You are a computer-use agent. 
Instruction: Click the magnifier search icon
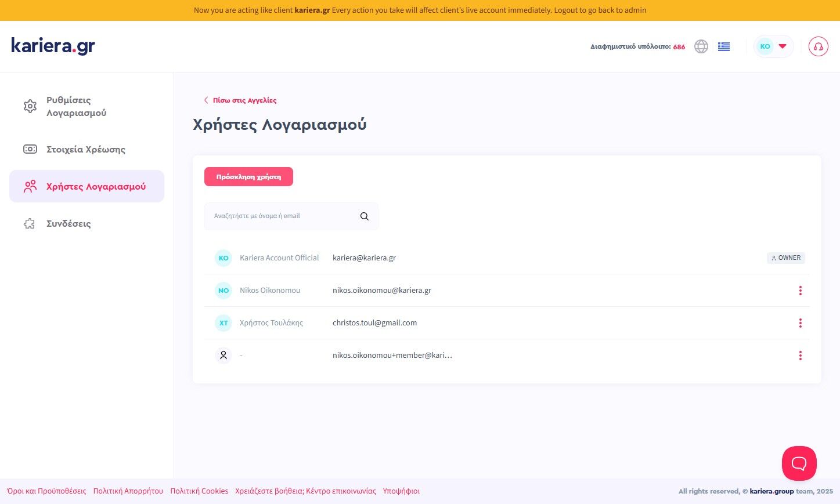(x=365, y=216)
